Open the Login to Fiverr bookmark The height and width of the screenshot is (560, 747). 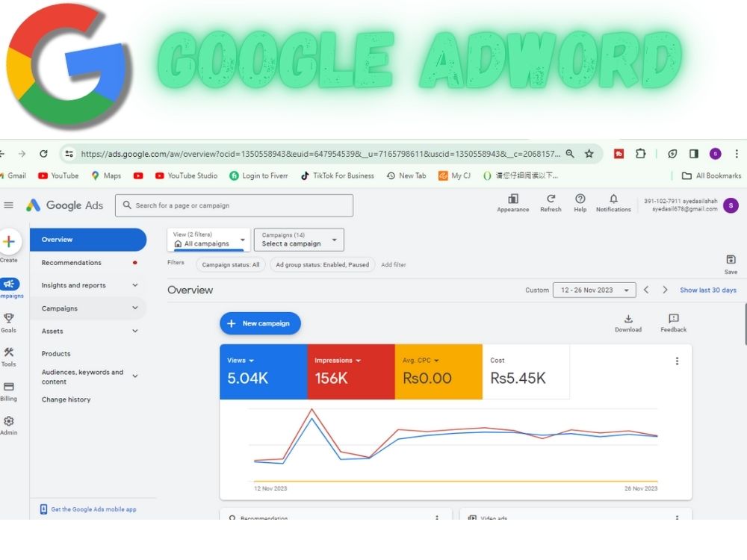point(258,175)
